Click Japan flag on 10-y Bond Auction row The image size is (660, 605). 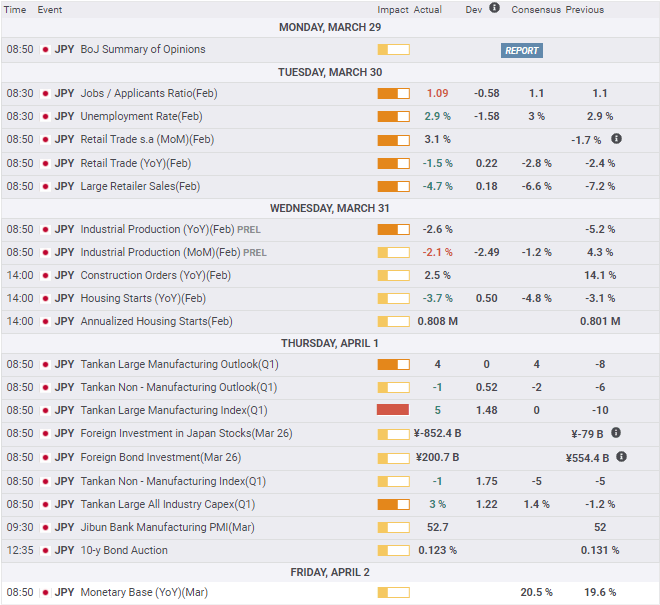45,551
